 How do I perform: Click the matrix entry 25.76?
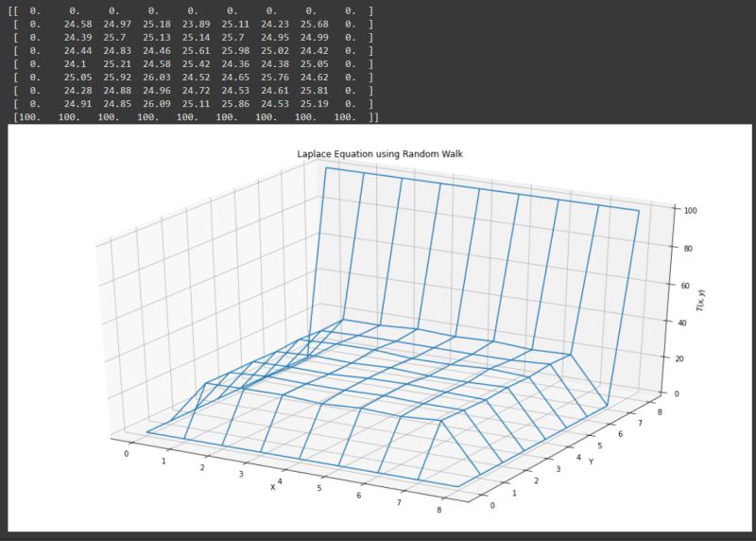tap(275, 78)
